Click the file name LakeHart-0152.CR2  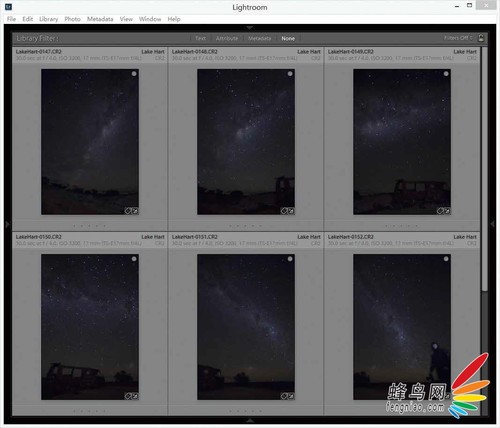click(x=351, y=237)
